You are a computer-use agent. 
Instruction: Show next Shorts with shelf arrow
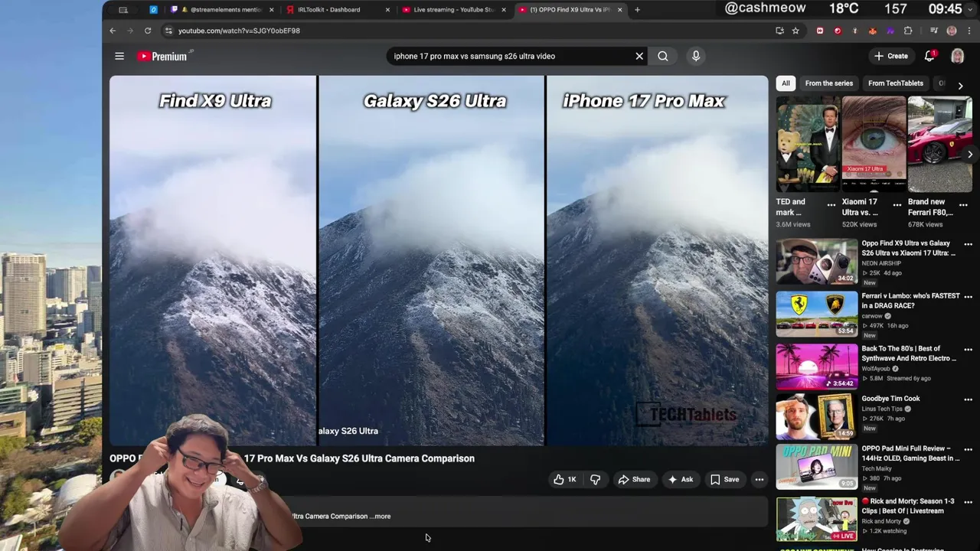click(970, 155)
